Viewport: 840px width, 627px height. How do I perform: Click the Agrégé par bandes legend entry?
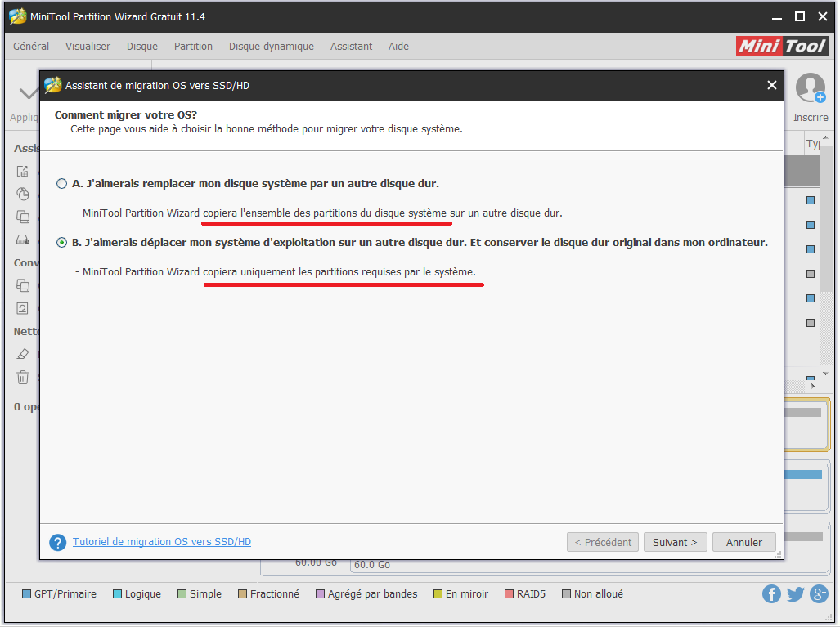point(366,593)
